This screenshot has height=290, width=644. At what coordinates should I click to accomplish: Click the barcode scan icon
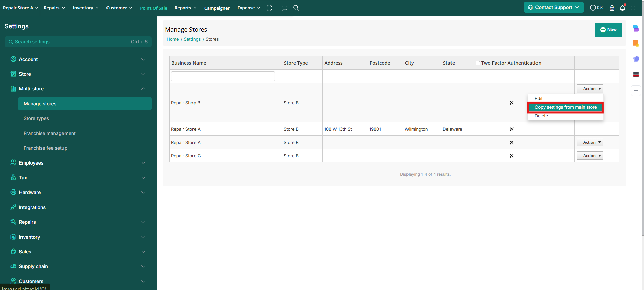coord(269,8)
